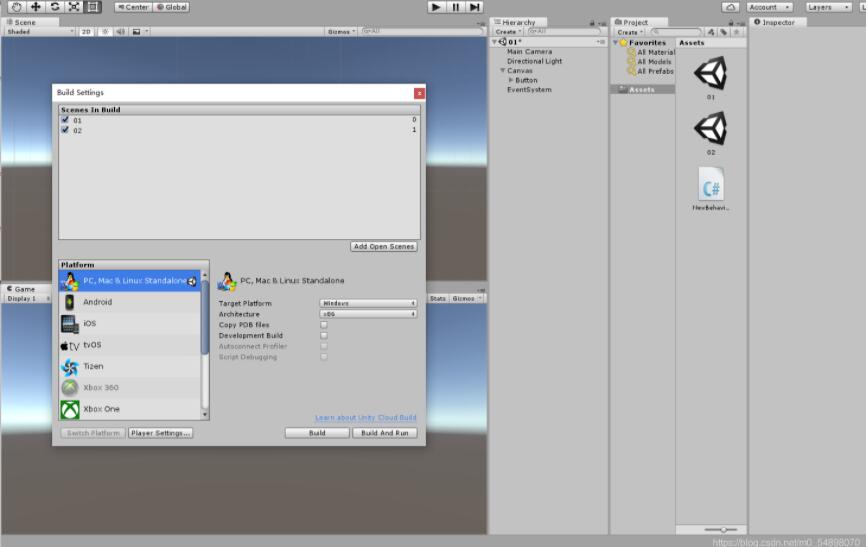Select the tvOS platform
Image resolution: width=868 pixels, height=547 pixels.
pos(130,345)
